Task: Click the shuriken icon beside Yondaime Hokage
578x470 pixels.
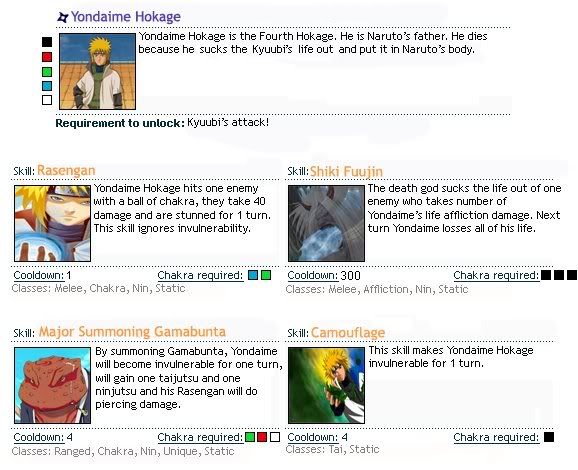Action: (x=63, y=17)
